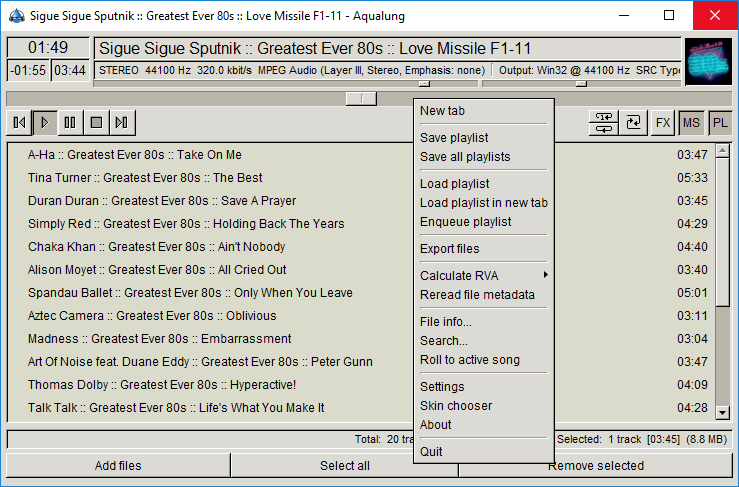Image resolution: width=739 pixels, height=487 pixels.
Task: Choose Reread file metadata
Action: tap(483, 295)
